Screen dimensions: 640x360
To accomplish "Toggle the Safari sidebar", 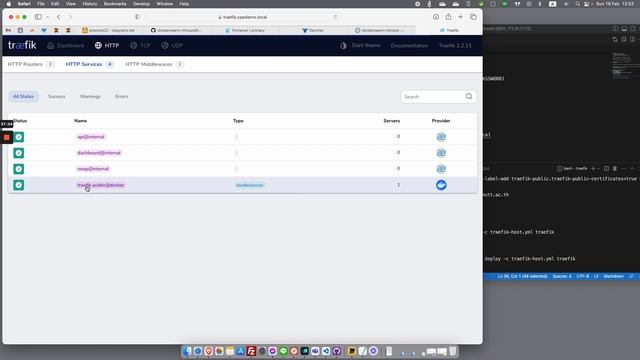I will pos(38,17).
